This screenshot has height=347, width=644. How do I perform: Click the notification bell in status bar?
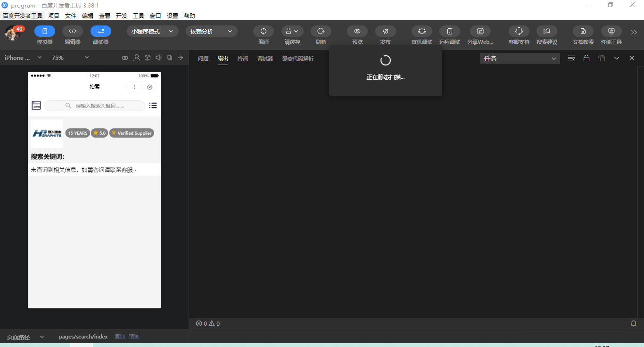click(634, 323)
